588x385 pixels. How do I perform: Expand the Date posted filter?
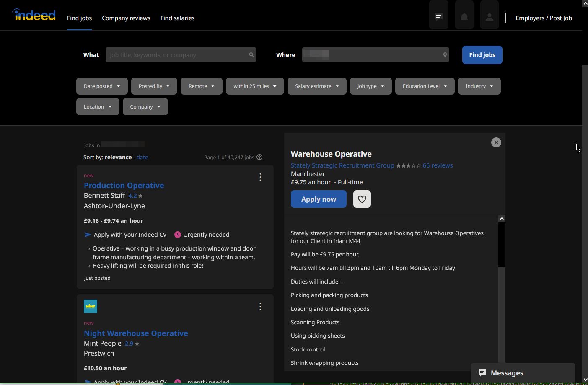[x=102, y=86]
